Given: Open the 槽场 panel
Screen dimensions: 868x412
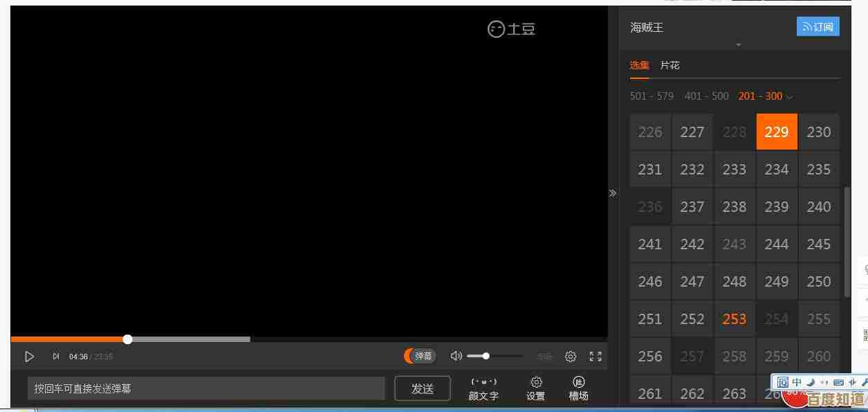Looking at the screenshot, I should [x=578, y=388].
